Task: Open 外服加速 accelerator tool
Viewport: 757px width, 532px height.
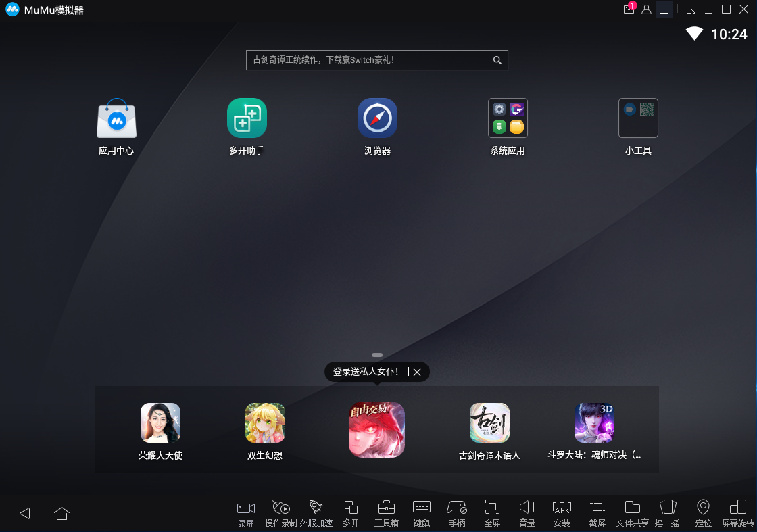Action: pyautogui.click(x=316, y=513)
